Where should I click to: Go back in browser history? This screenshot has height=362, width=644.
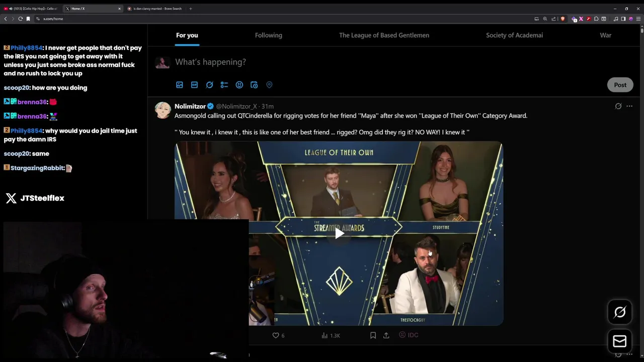[x=6, y=19]
